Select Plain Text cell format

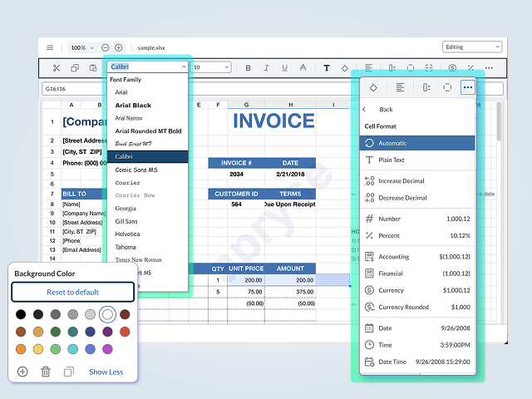417,160
